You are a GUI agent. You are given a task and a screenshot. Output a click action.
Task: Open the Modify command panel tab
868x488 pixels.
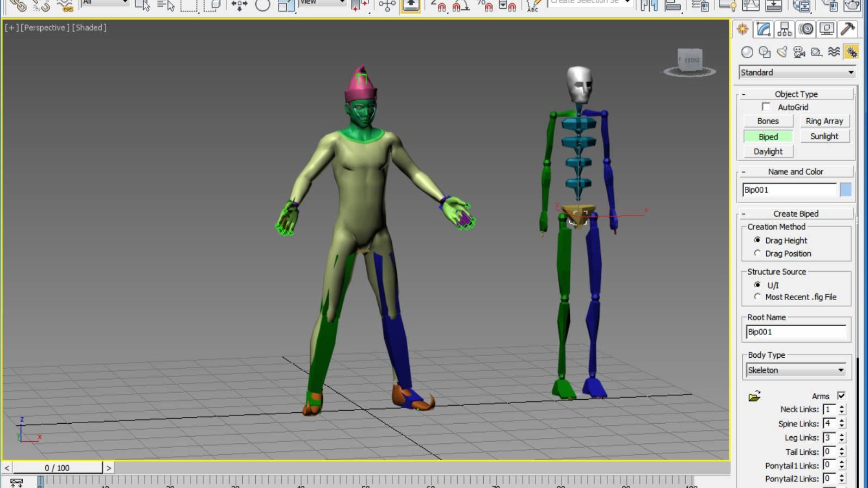(x=764, y=29)
